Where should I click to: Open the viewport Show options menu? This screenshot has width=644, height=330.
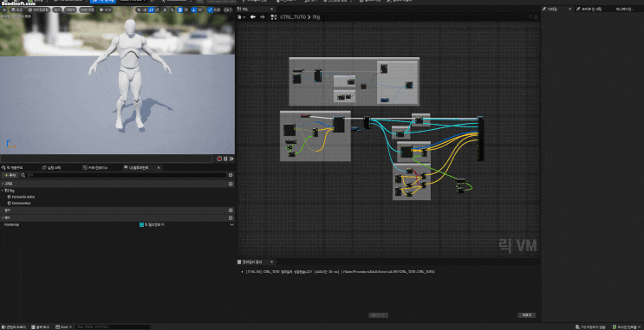coord(57,10)
